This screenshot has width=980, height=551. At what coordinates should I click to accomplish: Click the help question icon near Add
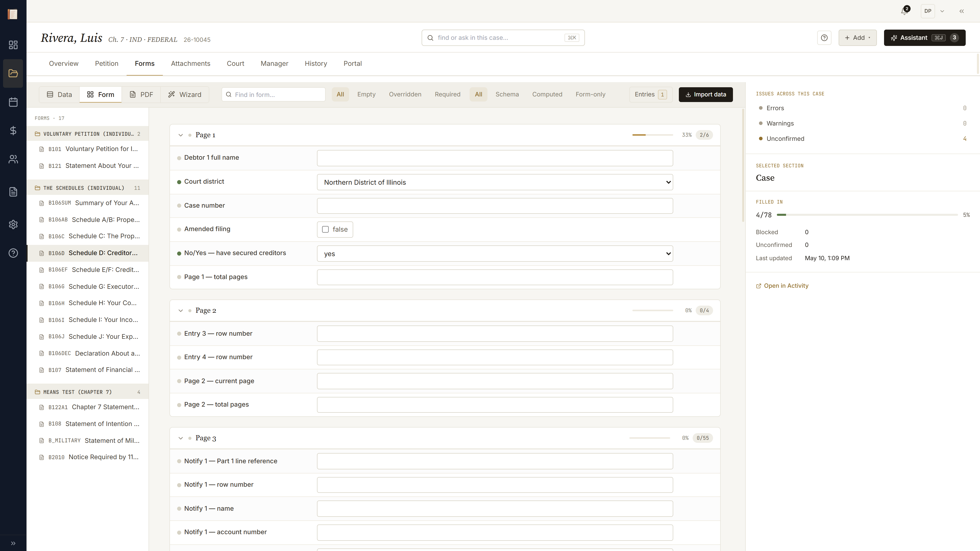(824, 38)
